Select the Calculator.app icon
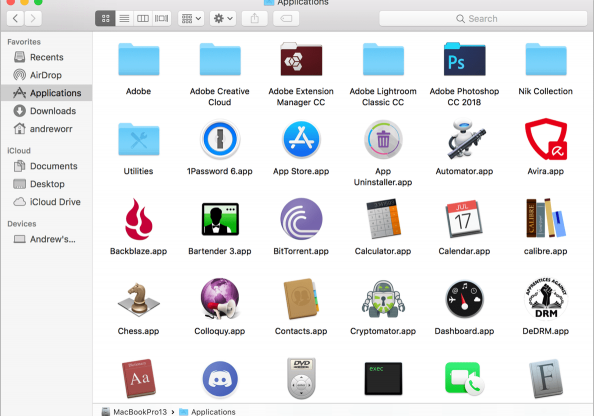The height and width of the screenshot is (416, 594). pyautogui.click(x=383, y=219)
